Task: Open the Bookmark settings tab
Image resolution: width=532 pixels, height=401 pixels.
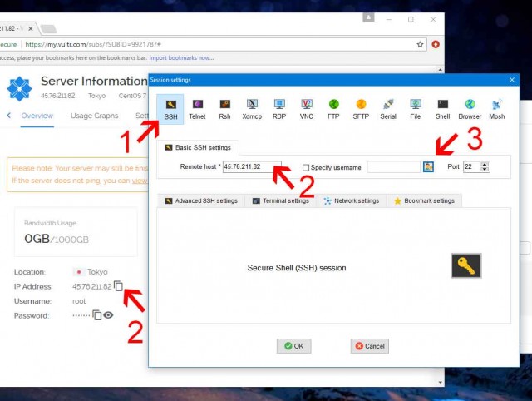Action: pyautogui.click(x=425, y=200)
